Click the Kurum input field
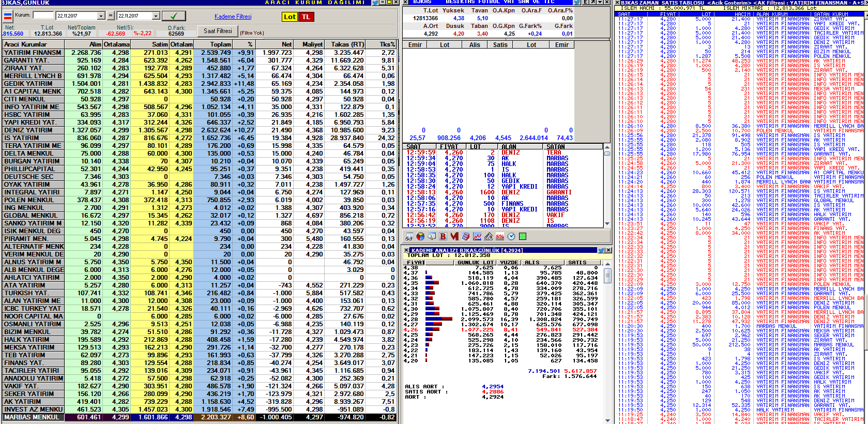Screen dimensions: 868x424 point(43,16)
